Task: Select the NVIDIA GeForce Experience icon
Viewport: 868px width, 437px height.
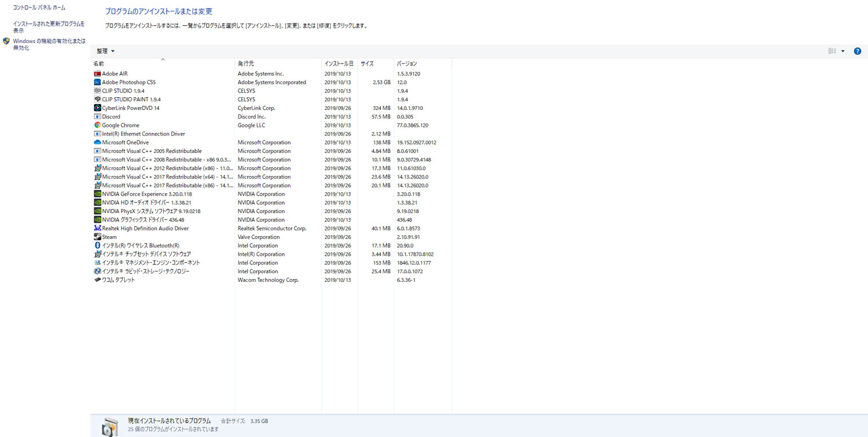Action: [97, 194]
